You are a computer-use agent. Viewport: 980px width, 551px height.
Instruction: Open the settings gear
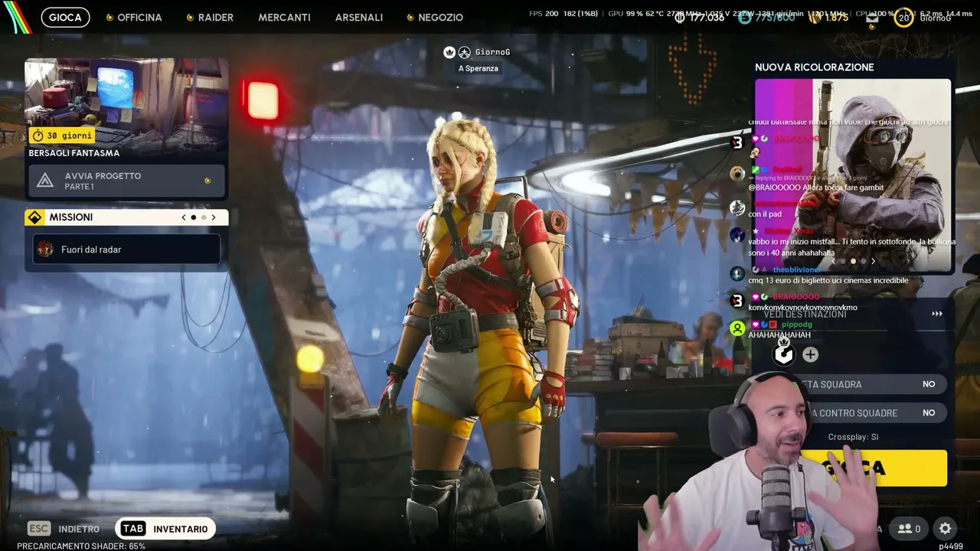coord(946,529)
